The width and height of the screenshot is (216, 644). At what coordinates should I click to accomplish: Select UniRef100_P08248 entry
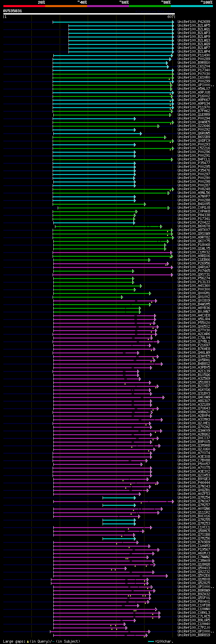pyautogui.click(x=194, y=189)
